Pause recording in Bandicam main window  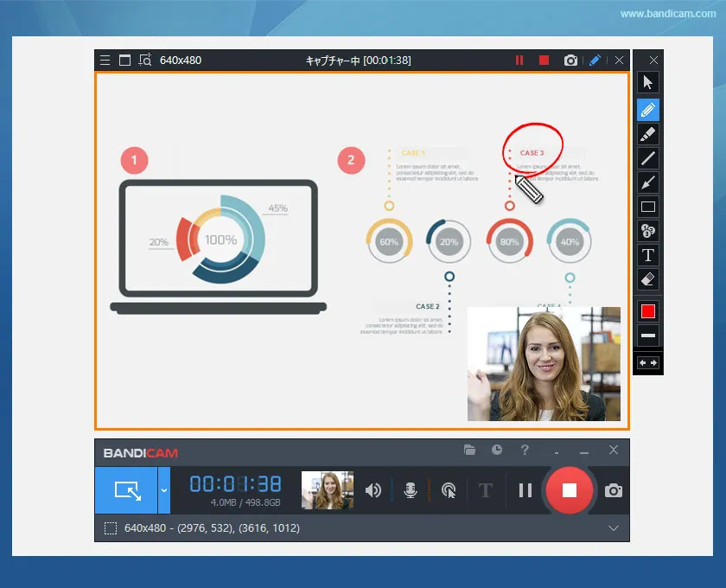coord(525,490)
